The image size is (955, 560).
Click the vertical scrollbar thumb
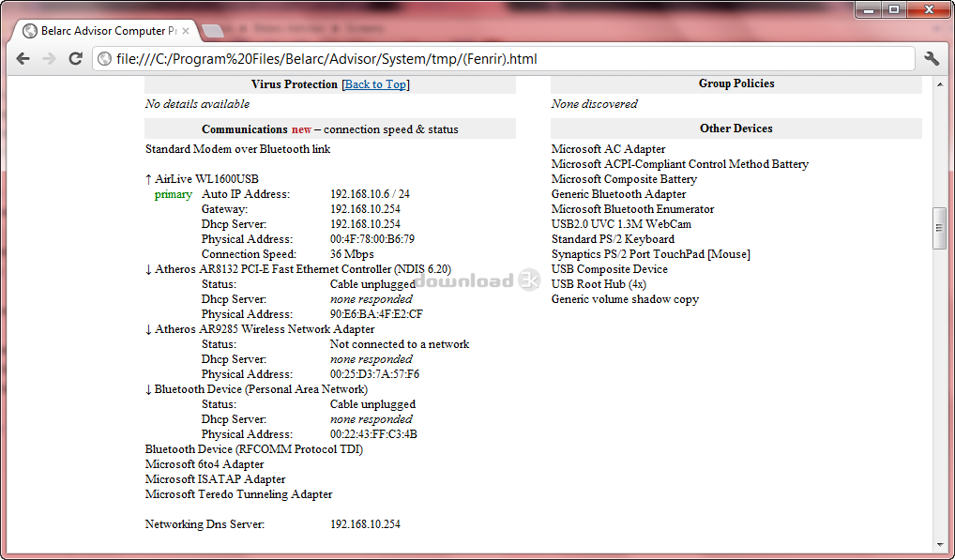[938, 228]
